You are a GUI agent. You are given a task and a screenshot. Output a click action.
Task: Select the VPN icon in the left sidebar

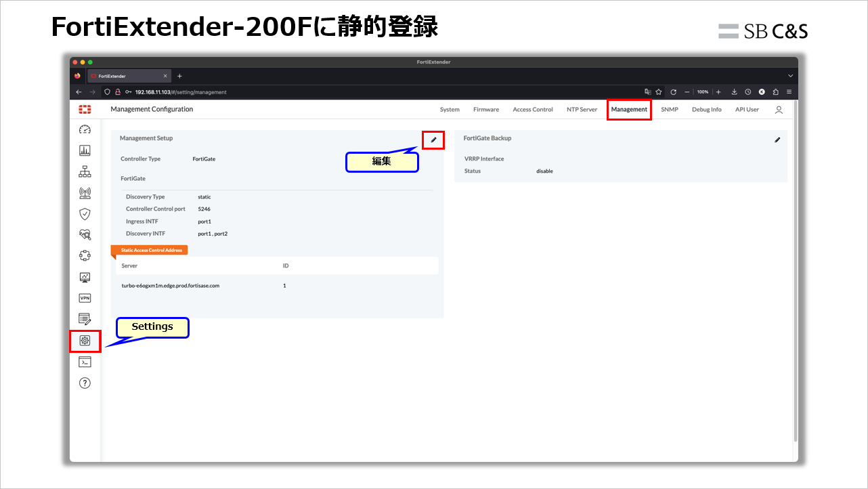85,298
